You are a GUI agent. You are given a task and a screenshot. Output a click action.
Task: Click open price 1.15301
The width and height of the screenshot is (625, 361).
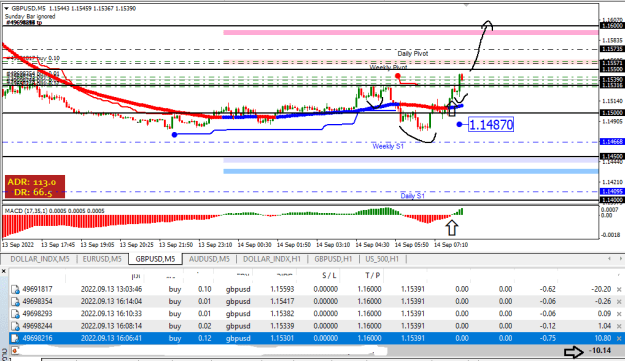[x=282, y=339]
